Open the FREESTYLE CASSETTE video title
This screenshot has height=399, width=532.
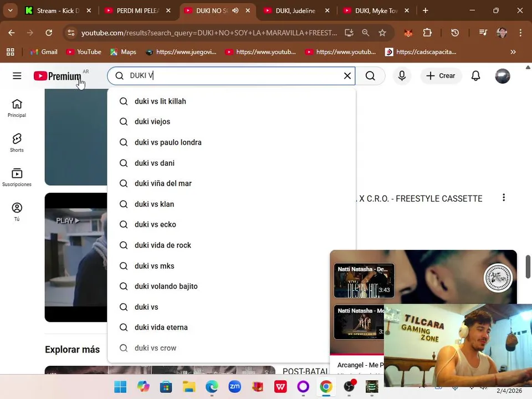coord(421,198)
